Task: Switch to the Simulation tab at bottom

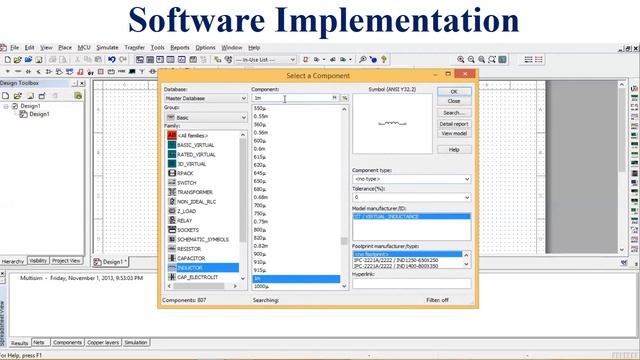Action: (x=136, y=342)
